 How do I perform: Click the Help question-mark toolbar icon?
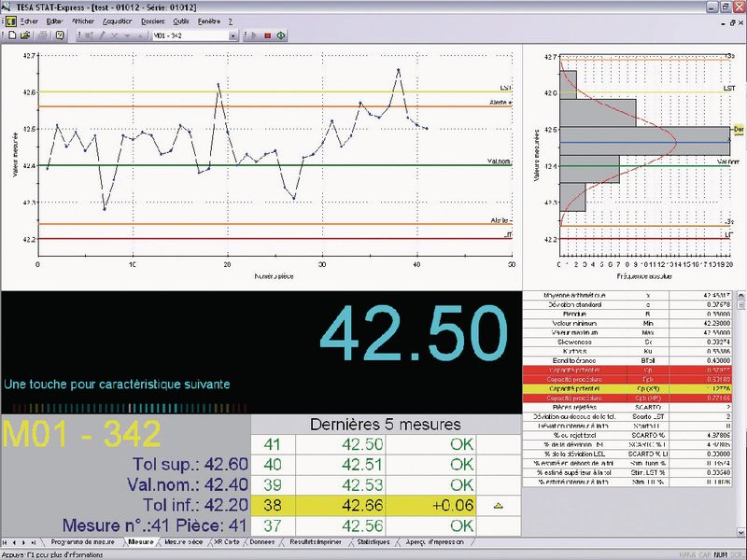60,35
